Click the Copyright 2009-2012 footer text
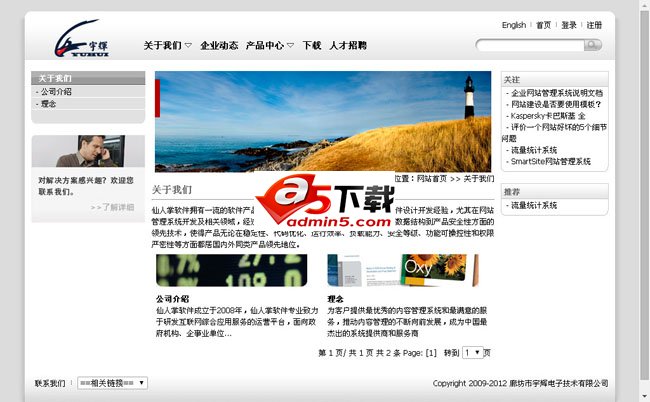650x402 pixels. (x=520, y=383)
